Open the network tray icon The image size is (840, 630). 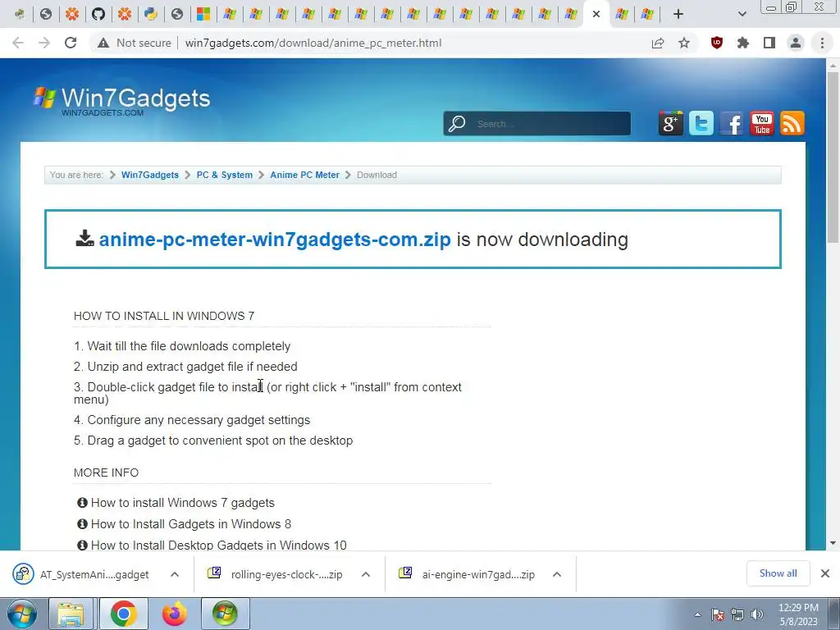(x=737, y=614)
